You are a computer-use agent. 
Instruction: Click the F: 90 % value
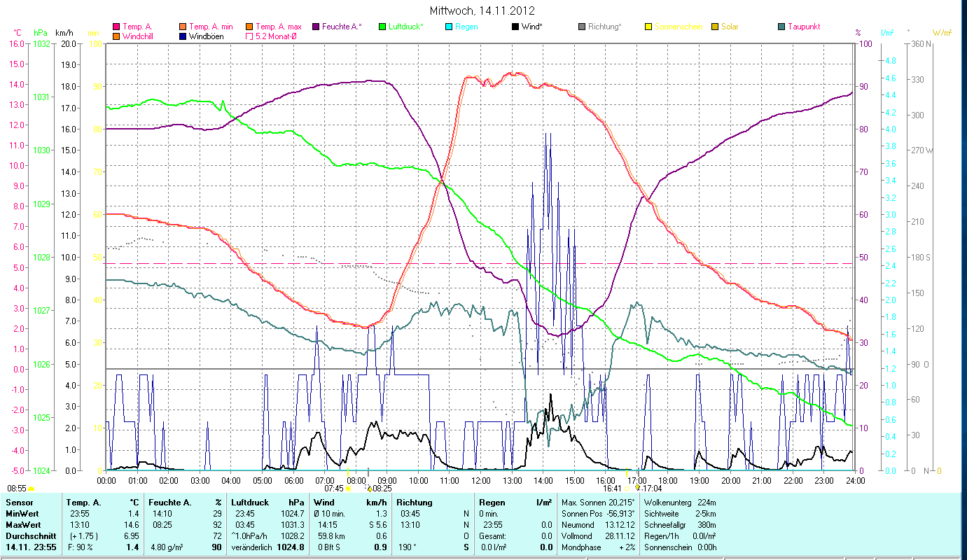81,547
